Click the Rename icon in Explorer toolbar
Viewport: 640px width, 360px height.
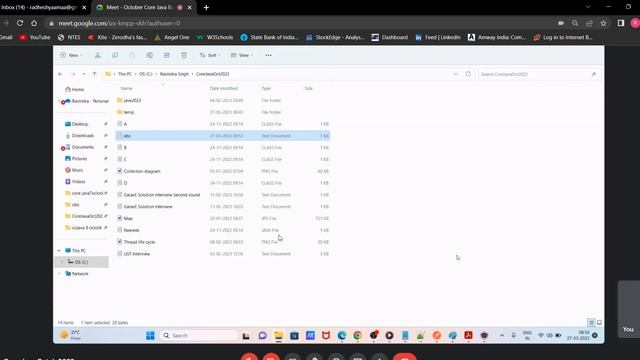click(x=149, y=55)
